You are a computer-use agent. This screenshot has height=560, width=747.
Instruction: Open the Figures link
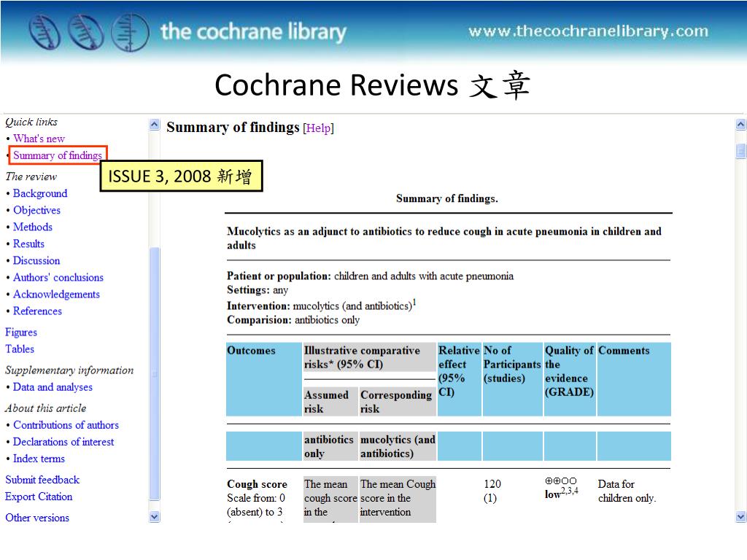(21, 332)
